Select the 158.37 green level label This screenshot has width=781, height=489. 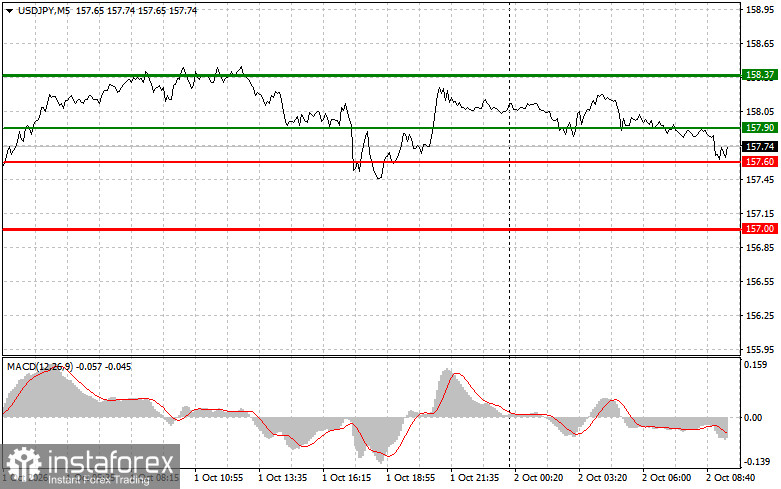(x=760, y=75)
